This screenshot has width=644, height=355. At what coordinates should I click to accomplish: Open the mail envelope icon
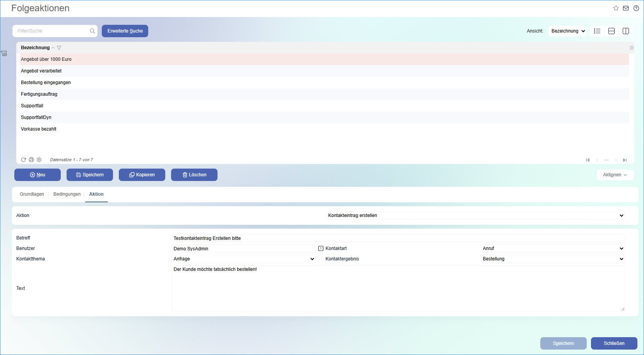626,8
